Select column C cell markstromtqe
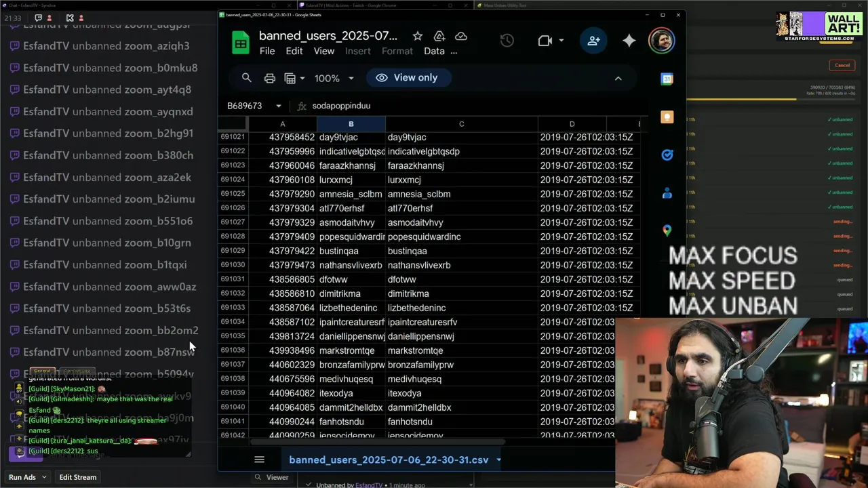This screenshot has width=868, height=488. coord(462,350)
